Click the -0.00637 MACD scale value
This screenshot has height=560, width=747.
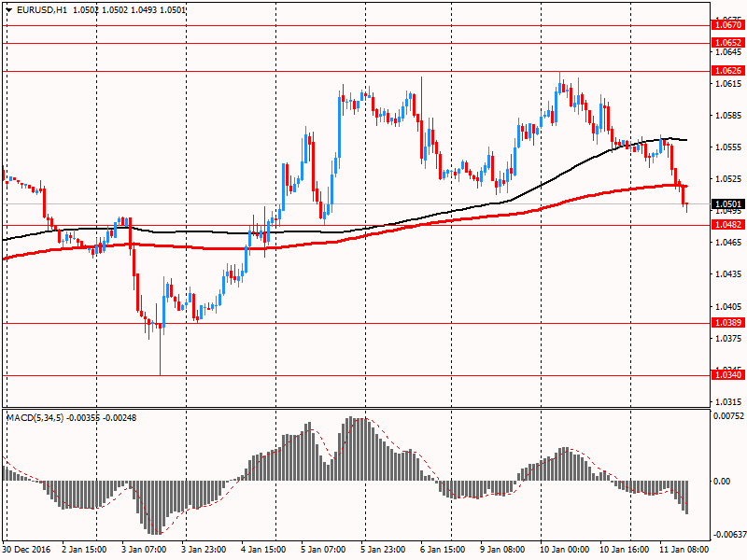pos(728,534)
